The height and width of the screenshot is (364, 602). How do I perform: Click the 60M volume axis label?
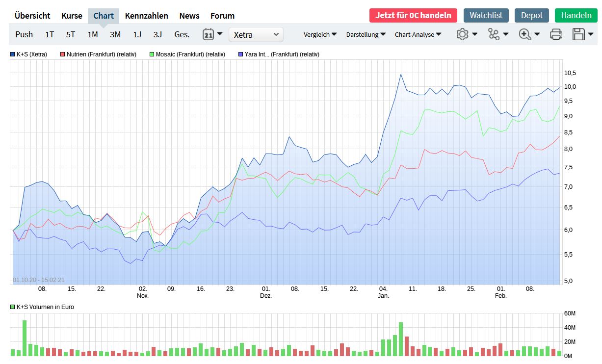point(570,313)
